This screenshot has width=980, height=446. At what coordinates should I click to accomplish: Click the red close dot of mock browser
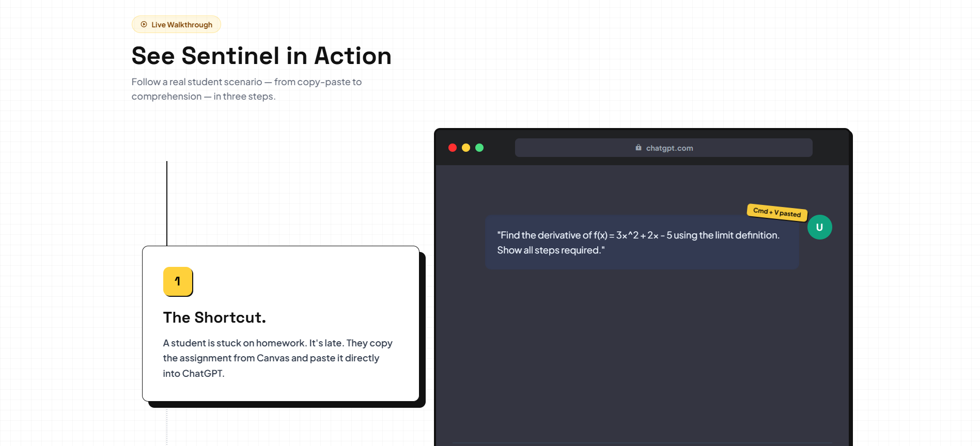(x=453, y=148)
